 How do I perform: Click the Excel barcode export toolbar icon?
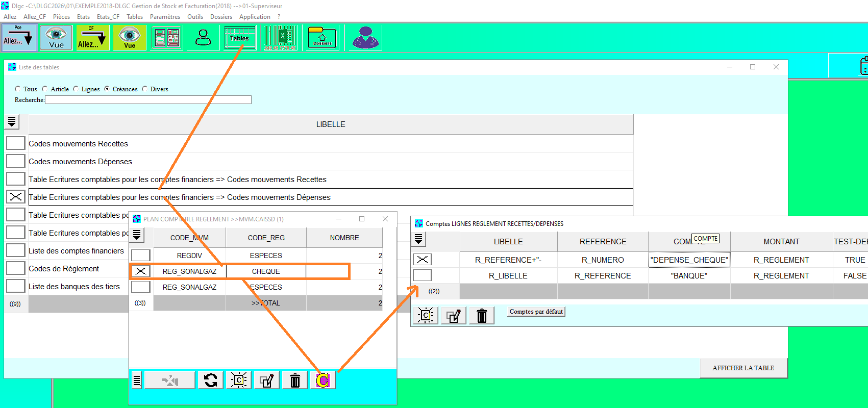click(280, 38)
